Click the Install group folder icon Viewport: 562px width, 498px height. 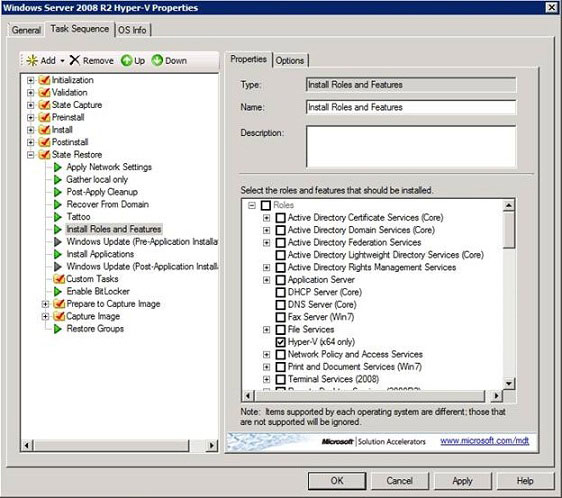(x=44, y=129)
